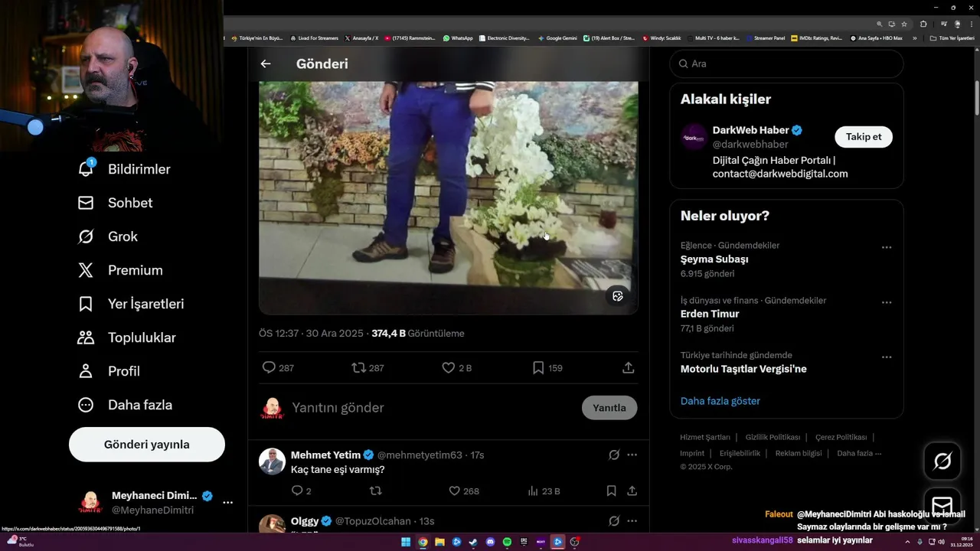Open the post photo
This screenshot has width=980, height=551.
(448, 197)
